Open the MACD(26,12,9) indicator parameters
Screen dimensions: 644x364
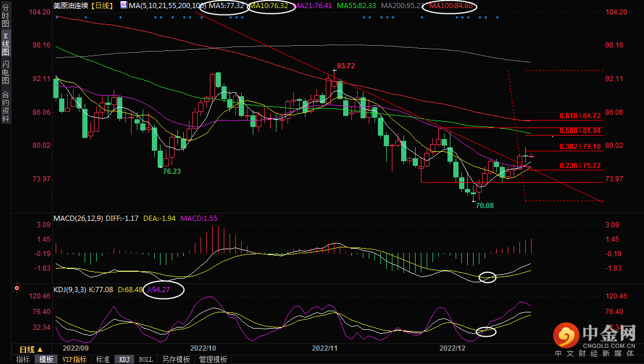click(79, 219)
